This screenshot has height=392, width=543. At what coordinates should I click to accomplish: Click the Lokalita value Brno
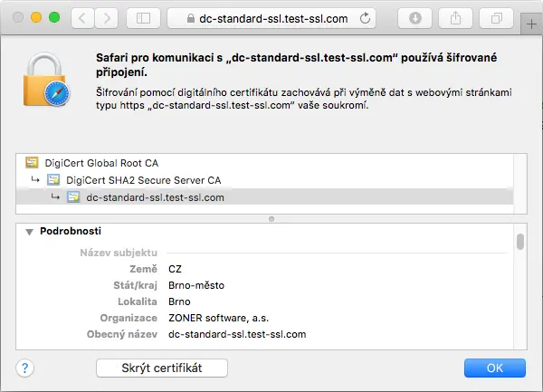[x=179, y=301]
